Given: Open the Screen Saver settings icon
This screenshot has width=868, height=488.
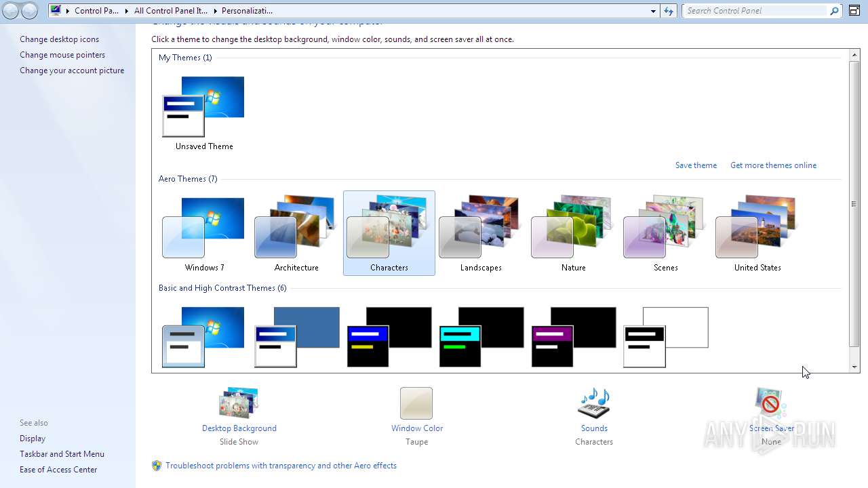Looking at the screenshot, I should click(x=771, y=403).
